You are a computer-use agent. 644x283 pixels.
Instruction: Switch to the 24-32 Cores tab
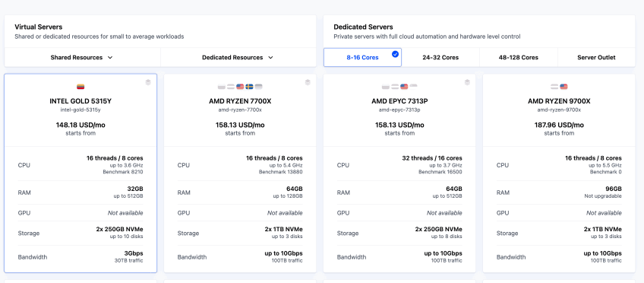coord(440,58)
